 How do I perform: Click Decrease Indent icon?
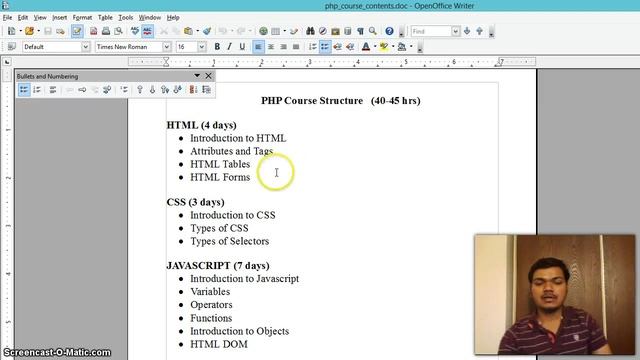tap(337, 47)
